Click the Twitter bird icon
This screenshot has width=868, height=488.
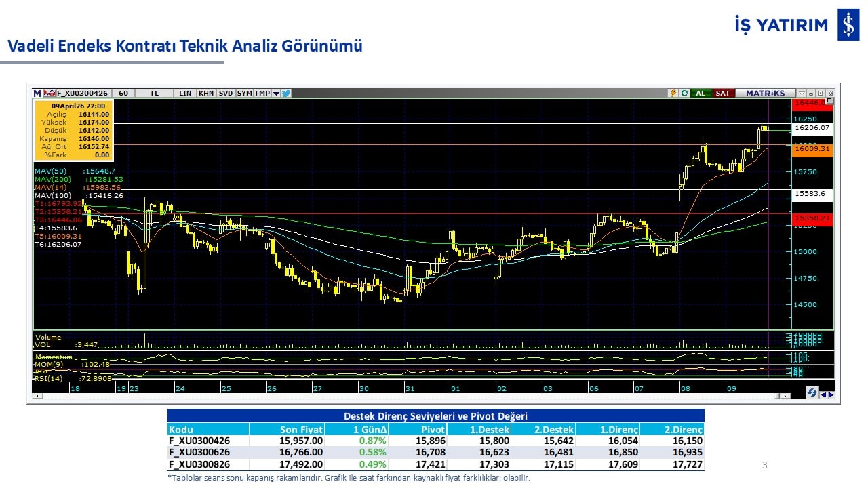click(286, 94)
